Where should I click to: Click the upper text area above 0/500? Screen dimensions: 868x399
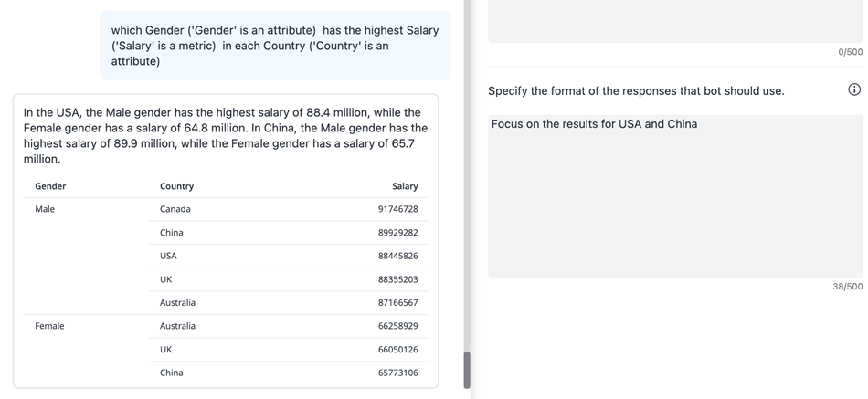pyautogui.click(x=674, y=20)
